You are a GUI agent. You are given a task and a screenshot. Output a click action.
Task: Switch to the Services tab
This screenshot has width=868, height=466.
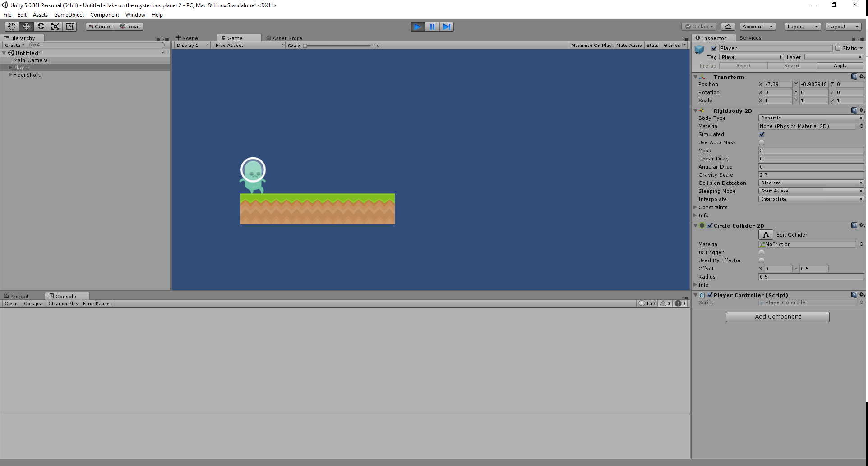click(x=750, y=38)
